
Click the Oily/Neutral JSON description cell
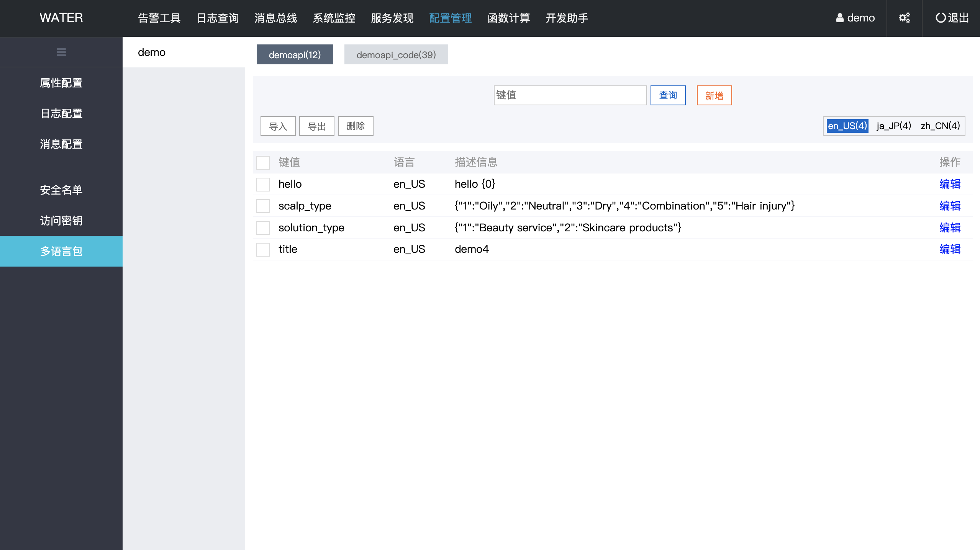(625, 206)
